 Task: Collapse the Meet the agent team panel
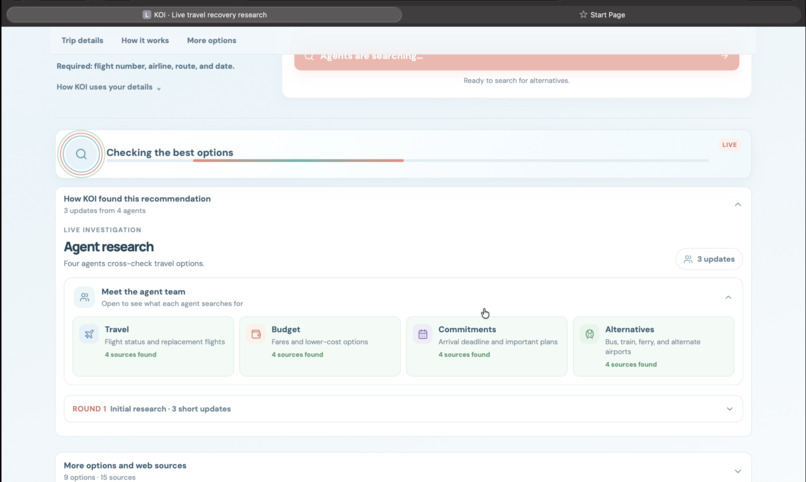pyautogui.click(x=728, y=298)
